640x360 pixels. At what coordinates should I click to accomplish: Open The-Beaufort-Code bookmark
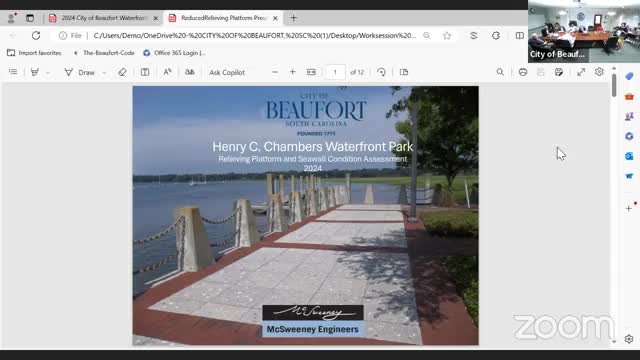(104, 53)
